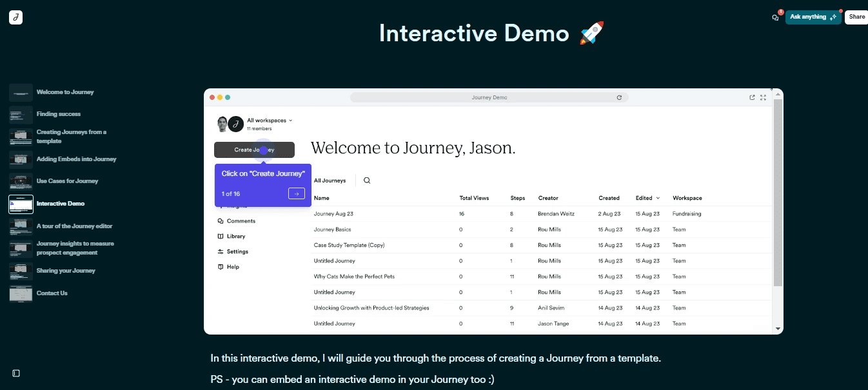Click the Journey logo in top-left corner
The image size is (868, 390).
tap(15, 17)
